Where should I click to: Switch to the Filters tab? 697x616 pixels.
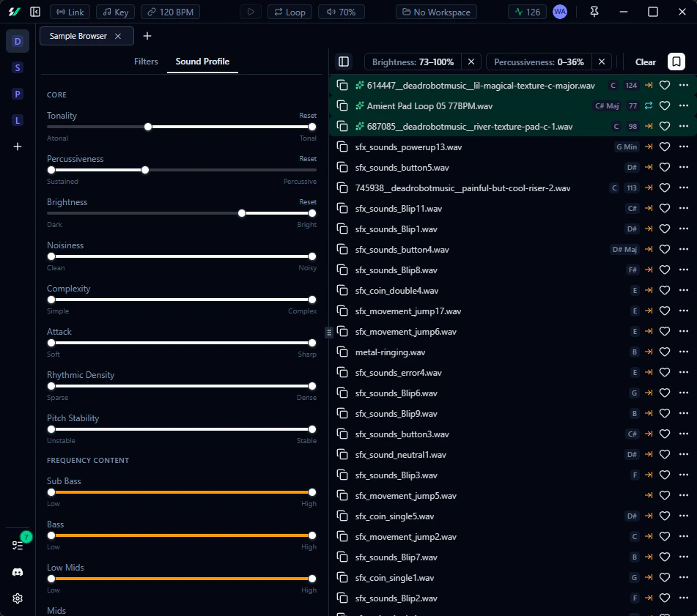click(146, 62)
